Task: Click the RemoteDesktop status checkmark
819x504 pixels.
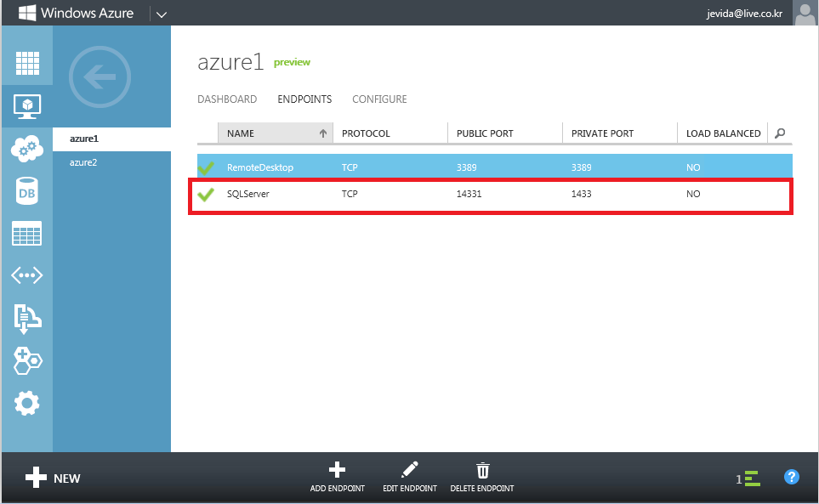Action: 206,167
